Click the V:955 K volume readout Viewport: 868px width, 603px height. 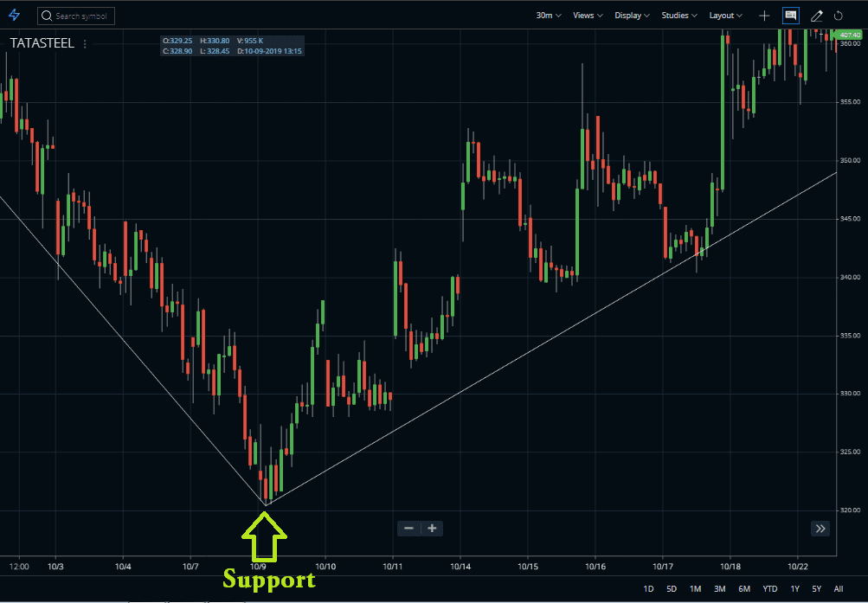click(x=250, y=41)
